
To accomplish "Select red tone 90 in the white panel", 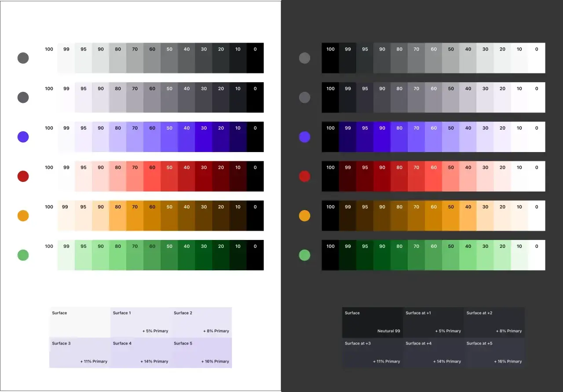I will click(x=101, y=176).
